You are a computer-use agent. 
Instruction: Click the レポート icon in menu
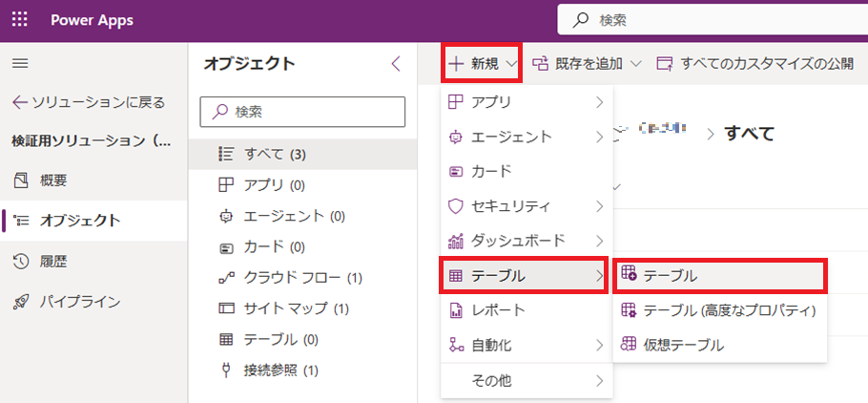[454, 310]
